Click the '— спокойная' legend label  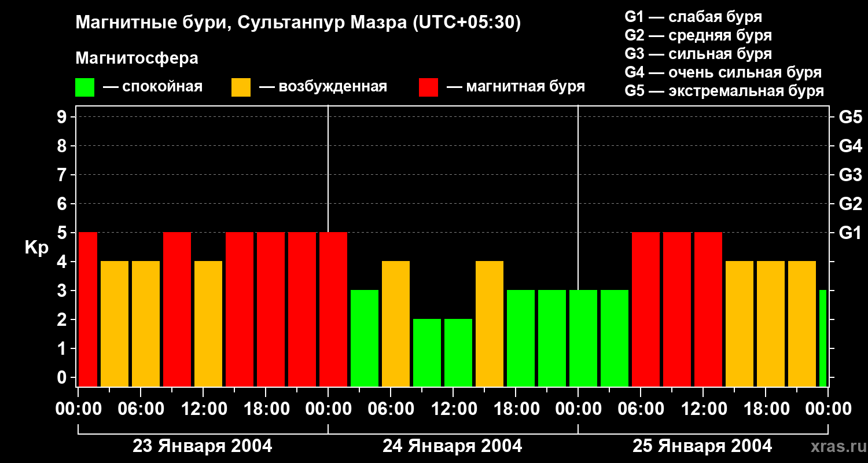point(153,87)
